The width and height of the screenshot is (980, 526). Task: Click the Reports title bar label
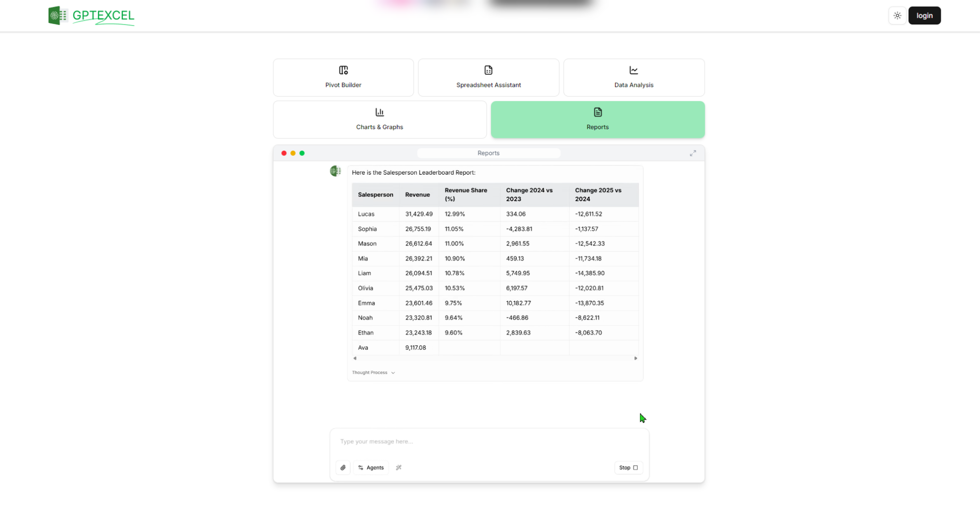tap(488, 153)
